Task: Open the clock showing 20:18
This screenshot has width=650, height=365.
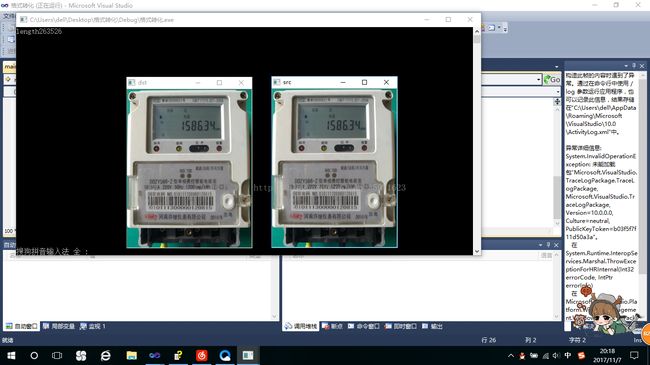Action: (607, 355)
